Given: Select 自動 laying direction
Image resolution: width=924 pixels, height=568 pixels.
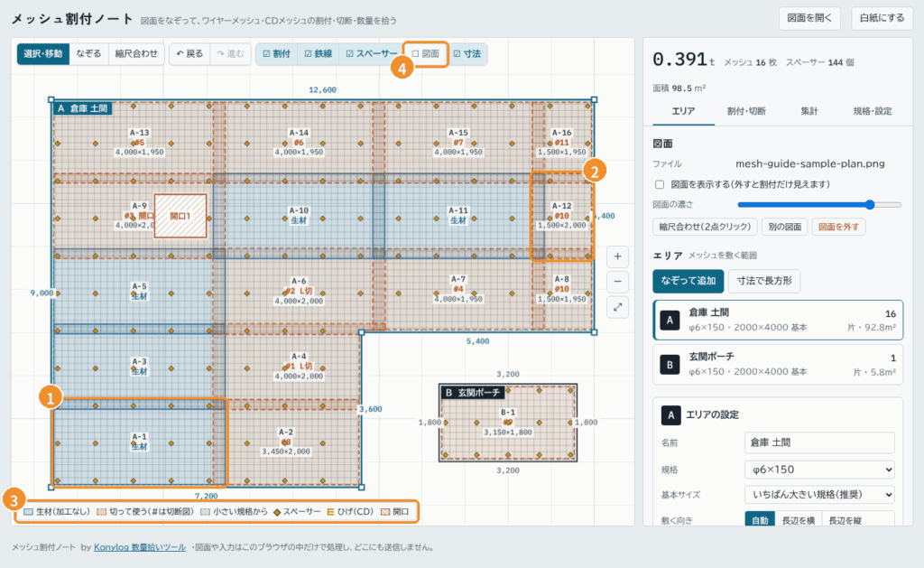Looking at the screenshot, I should [760, 520].
